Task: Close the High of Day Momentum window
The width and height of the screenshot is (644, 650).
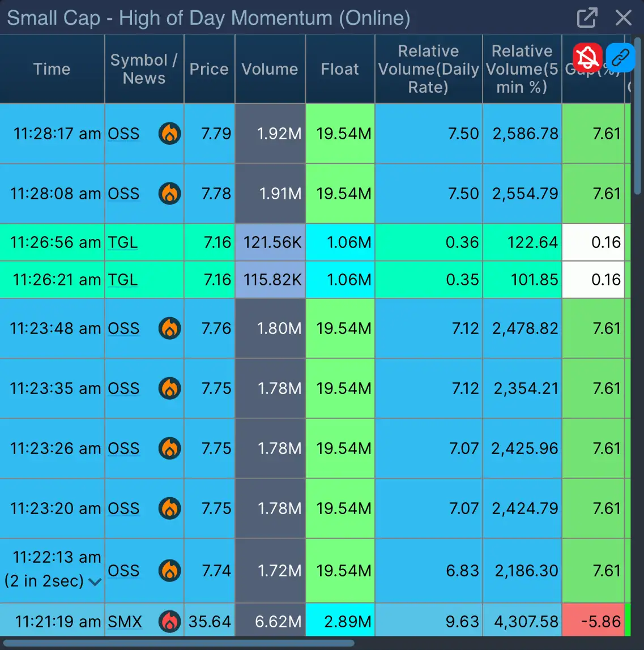Action: click(x=623, y=18)
